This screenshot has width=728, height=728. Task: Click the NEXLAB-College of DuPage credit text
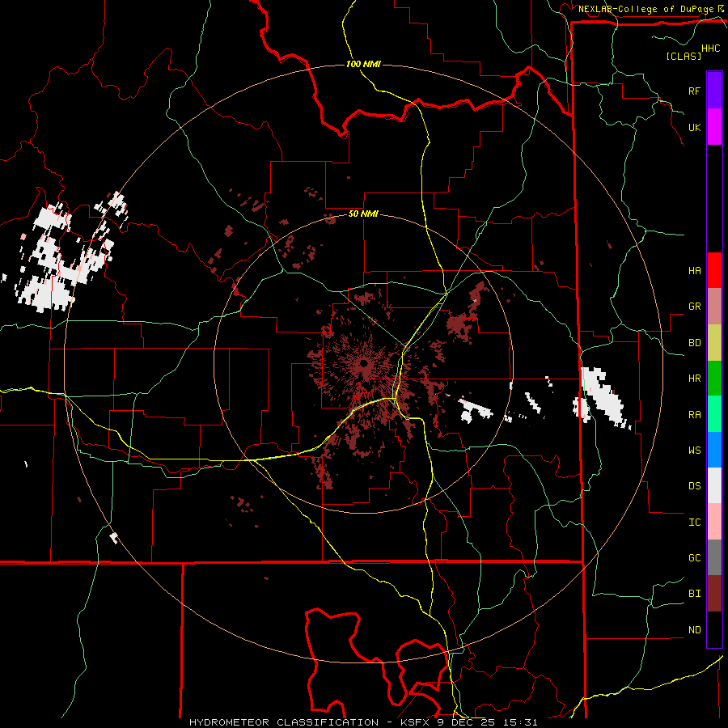647,9
